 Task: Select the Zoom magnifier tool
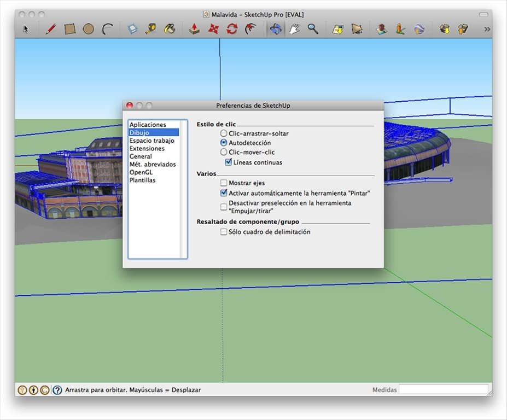tap(313, 29)
